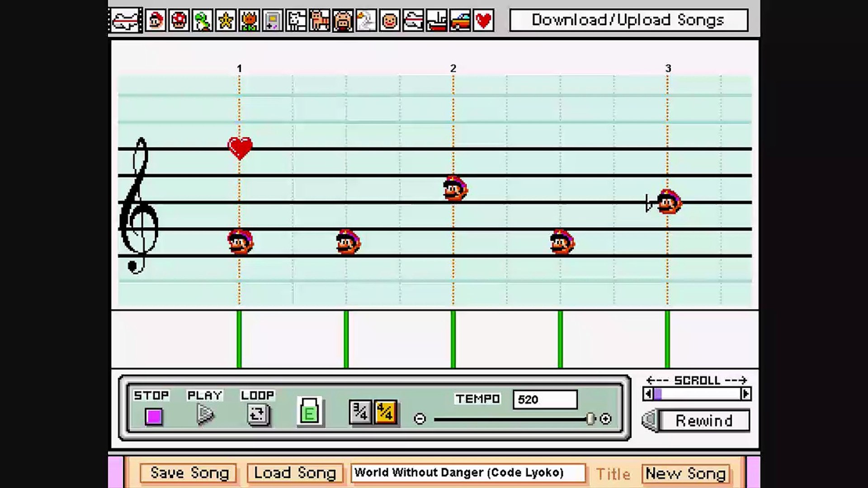Click the song title text field

(x=468, y=473)
